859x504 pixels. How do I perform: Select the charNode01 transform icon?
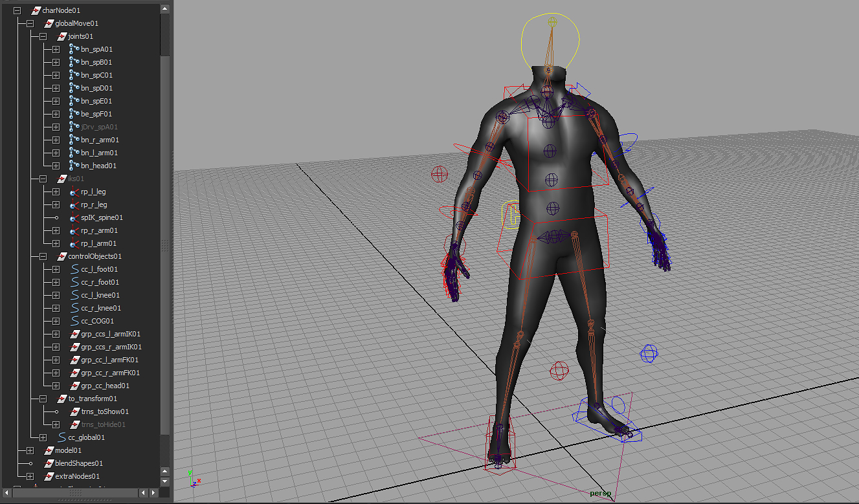36,10
